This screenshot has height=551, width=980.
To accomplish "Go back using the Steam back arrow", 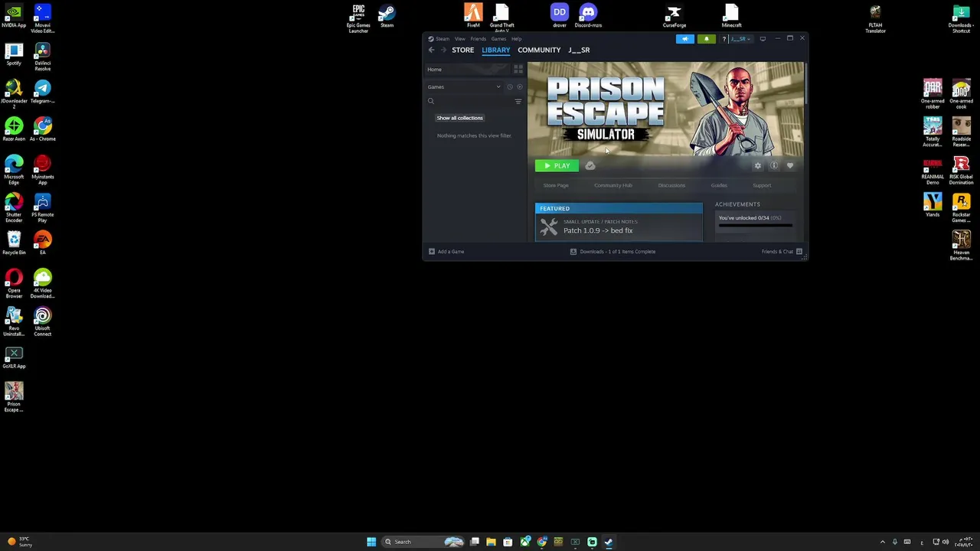I will pos(431,50).
